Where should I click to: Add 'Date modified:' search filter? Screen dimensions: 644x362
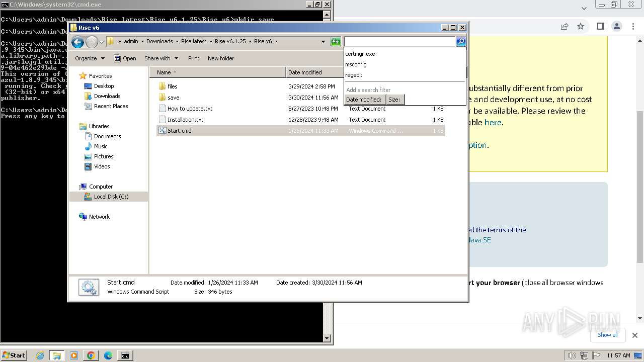[x=364, y=100]
